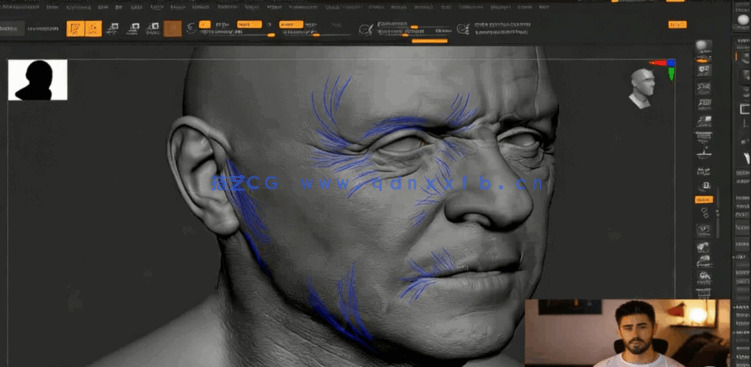Click the right shelf Move view icon
Image resolution: width=751 pixels, height=367 pixels.
point(704,248)
